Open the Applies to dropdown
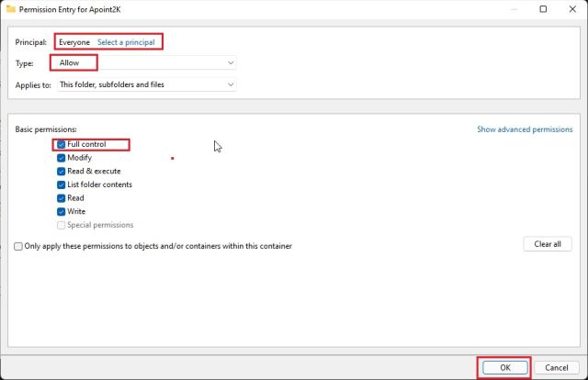This screenshot has height=380, width=588. [x=147, y=84]
